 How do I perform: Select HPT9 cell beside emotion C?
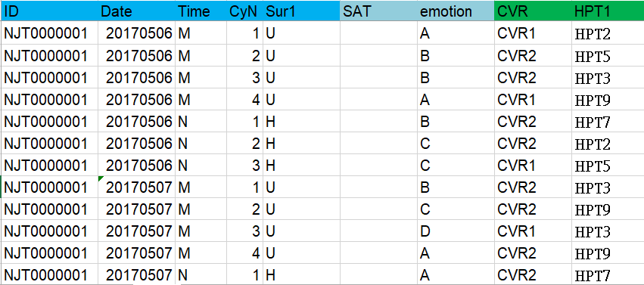click(x=608, y=209)
